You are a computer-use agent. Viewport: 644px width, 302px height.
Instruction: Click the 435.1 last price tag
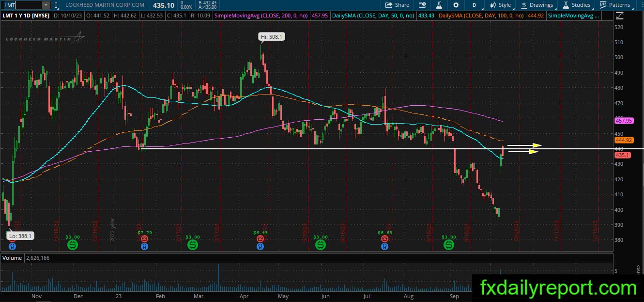(x=622, y=155)
